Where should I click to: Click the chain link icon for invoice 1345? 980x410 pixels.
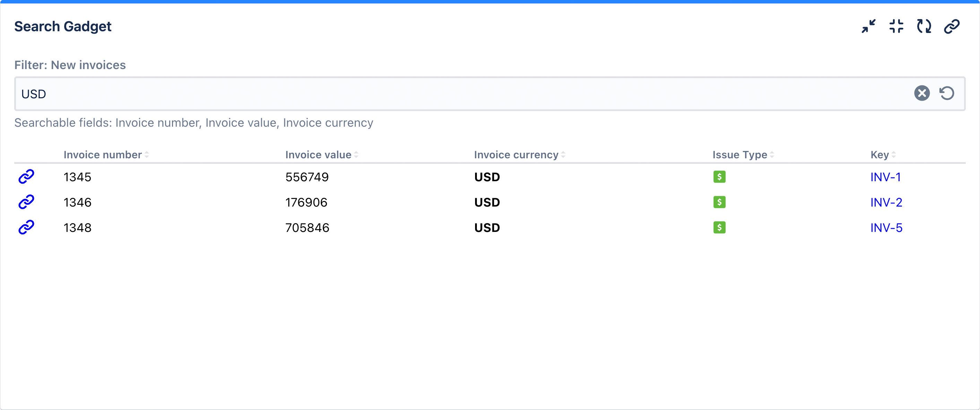coord(26,177)
